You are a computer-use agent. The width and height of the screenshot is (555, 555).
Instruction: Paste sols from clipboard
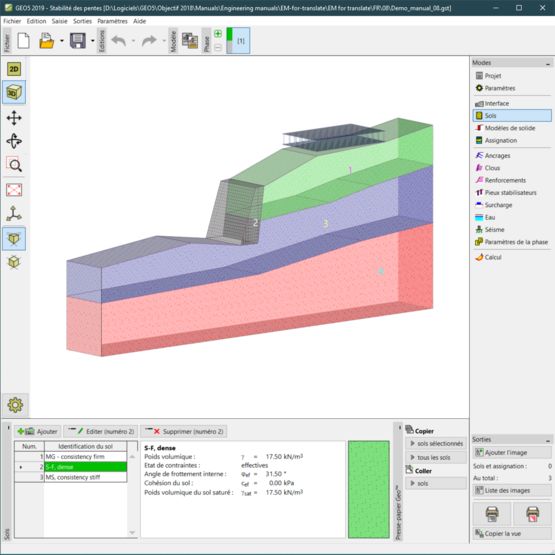tap(436, 483)
